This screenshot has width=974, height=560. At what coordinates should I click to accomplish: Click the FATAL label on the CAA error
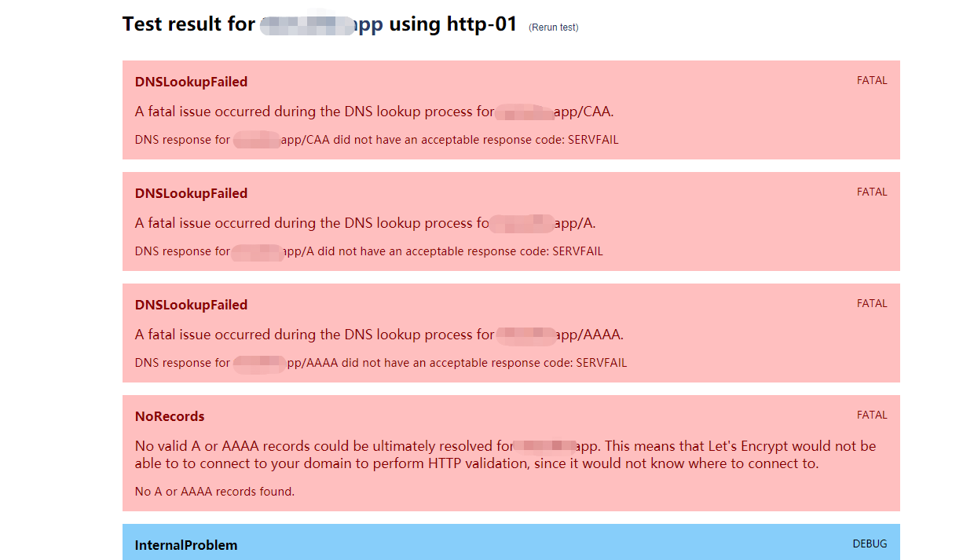872,80
